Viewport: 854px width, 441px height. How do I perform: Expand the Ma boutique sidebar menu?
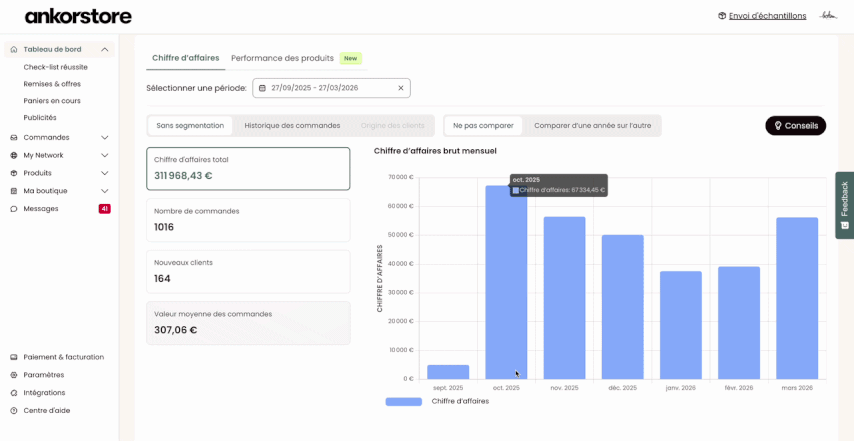pyautogui.click(x=105, y=191)
